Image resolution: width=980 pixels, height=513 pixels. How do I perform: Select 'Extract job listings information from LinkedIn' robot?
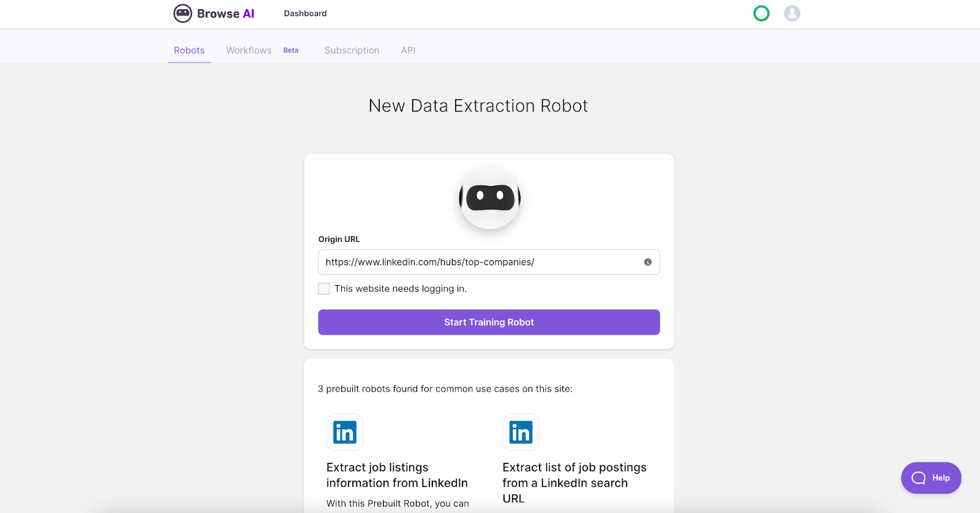coord(397,475)
